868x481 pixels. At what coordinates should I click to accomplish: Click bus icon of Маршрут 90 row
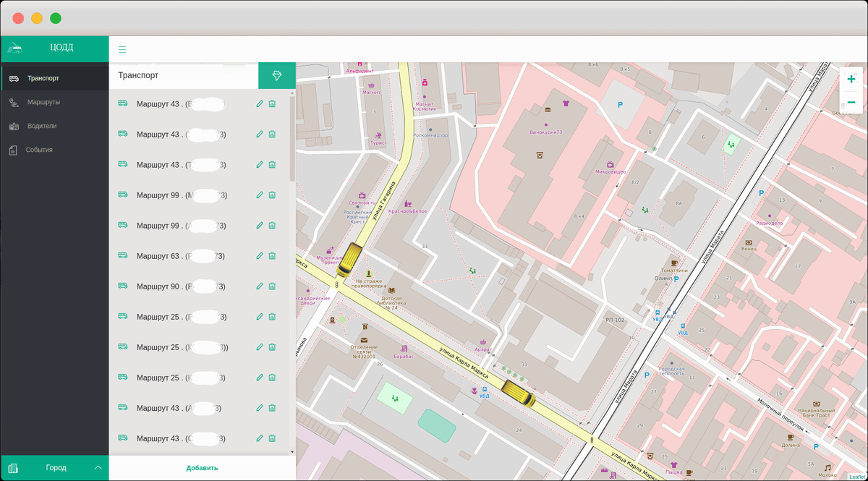pos(122,286)
